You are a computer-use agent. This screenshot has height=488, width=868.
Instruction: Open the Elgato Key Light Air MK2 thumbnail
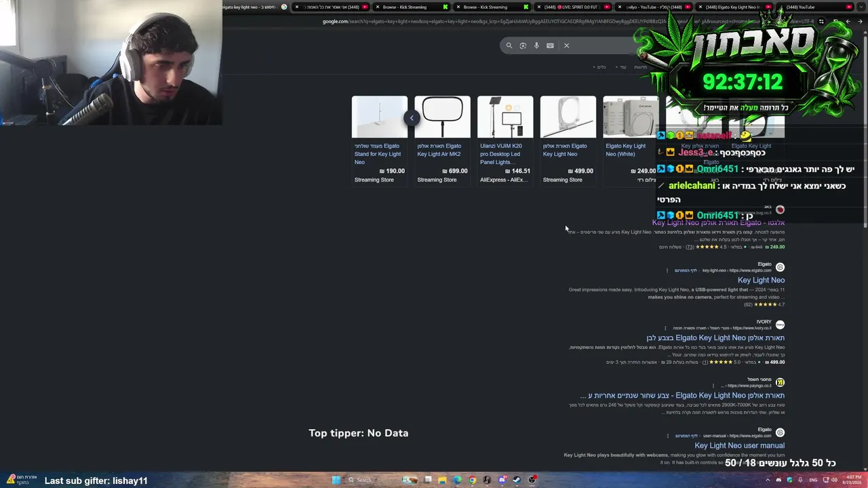[x=442, y=117]
